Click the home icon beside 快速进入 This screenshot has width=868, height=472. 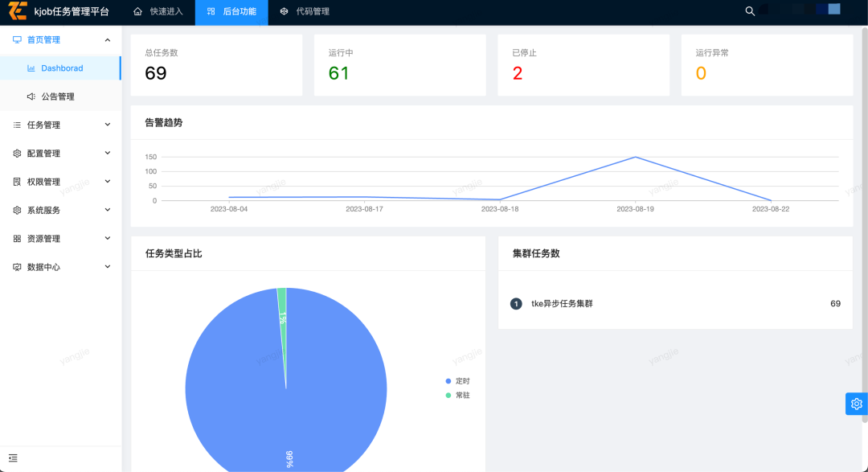(138, 11)
